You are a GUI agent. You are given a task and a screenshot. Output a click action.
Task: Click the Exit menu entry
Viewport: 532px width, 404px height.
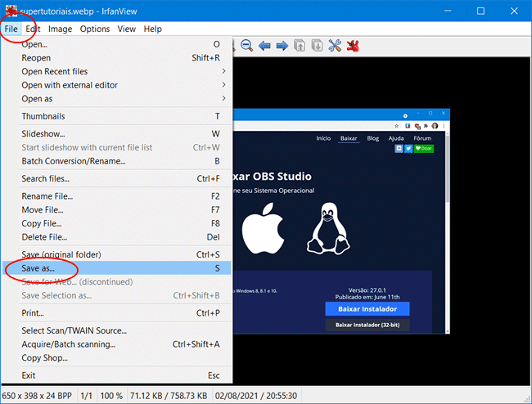29,375
